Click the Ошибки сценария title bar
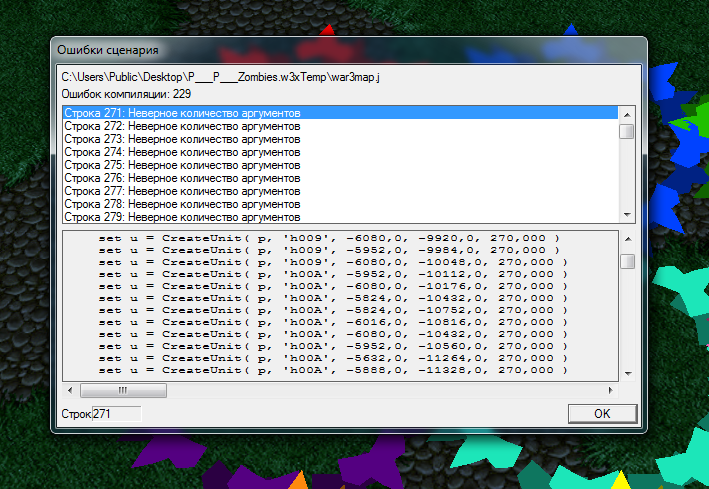The width and height of the screenshot is (709, 489). [x=349, y=50]
